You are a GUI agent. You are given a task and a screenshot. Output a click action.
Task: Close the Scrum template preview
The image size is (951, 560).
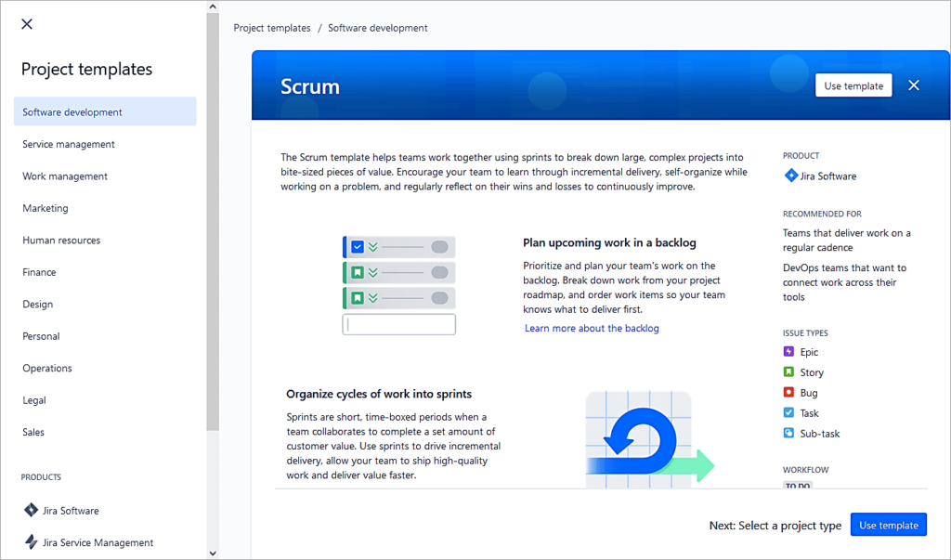coord(913,85)
